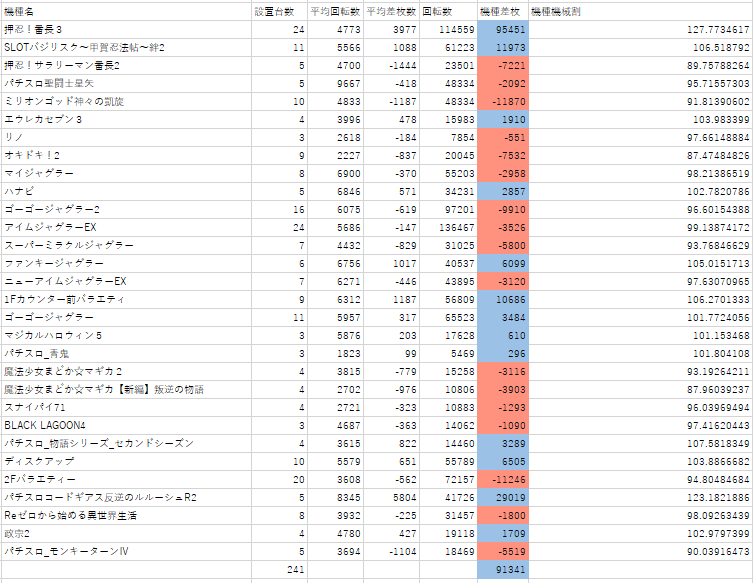Select the 機種機械割 header cell
The image size is (753, 583).
click(x=641, y=12)
